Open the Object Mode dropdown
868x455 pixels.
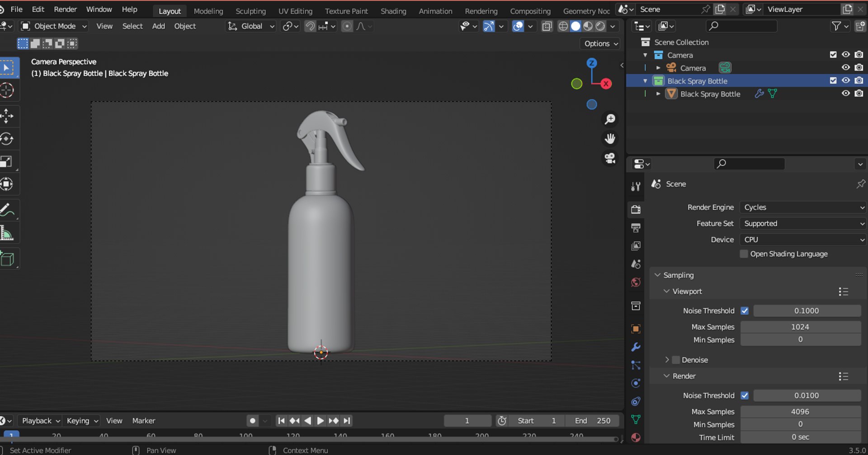pyautogui.click(x=54, y=26)
